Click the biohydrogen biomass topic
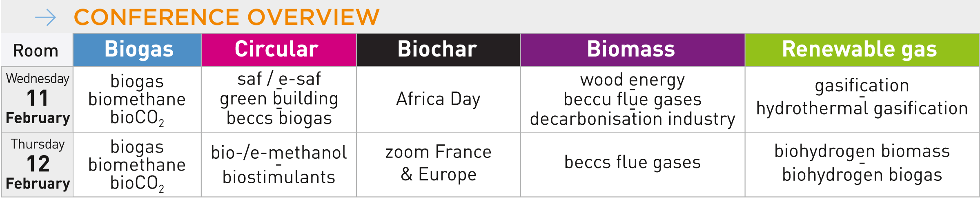980x198 pixels. (x=862, y=151)
